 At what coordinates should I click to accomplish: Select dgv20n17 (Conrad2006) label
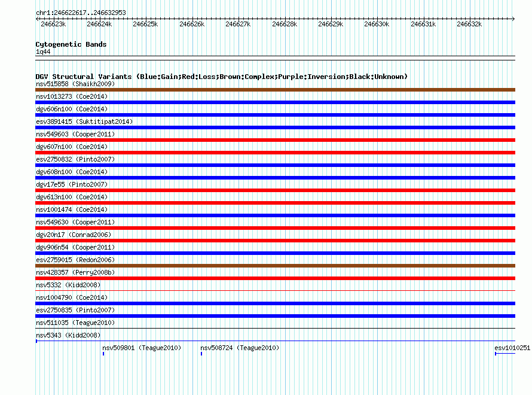pyautogui.click(x=74, y=235)
